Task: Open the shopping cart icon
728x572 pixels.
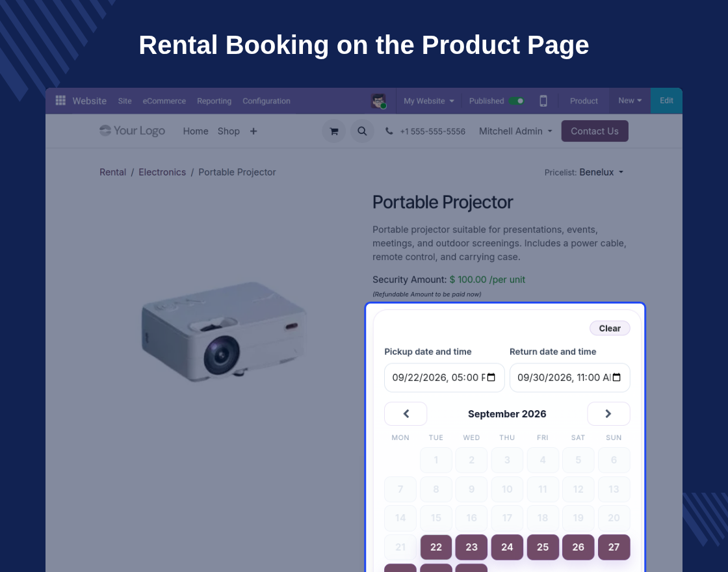Action: click(334, 131)
